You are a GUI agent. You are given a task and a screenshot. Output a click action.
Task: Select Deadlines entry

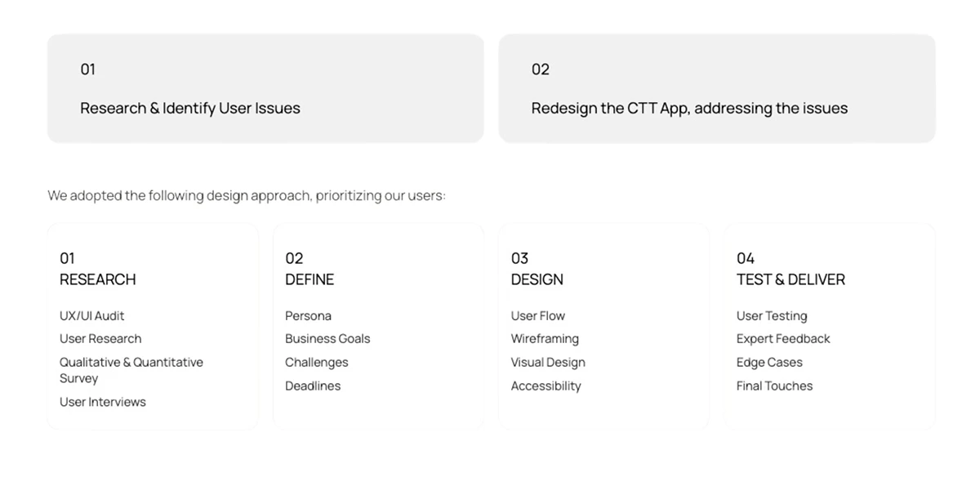[x=313, y=386]
